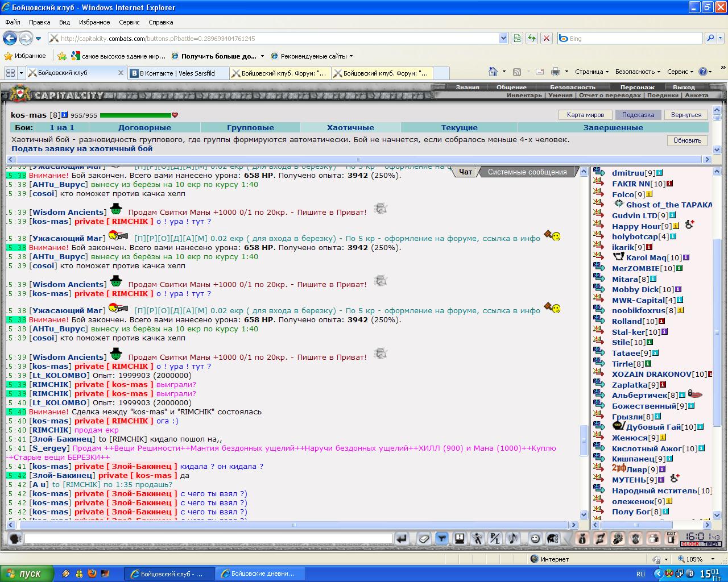Image resolution: width=728 pixels, height=582 pixels.
Task: Click clan icon next to Karol Maq
Action: click(618, 257)
